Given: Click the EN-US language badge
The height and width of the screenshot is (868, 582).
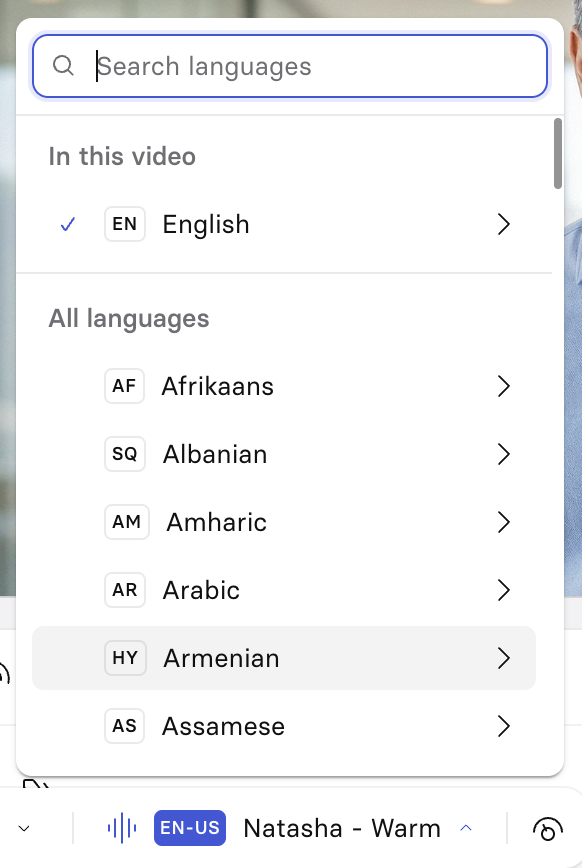Looking at the screenshot, I should pos(190,828).
